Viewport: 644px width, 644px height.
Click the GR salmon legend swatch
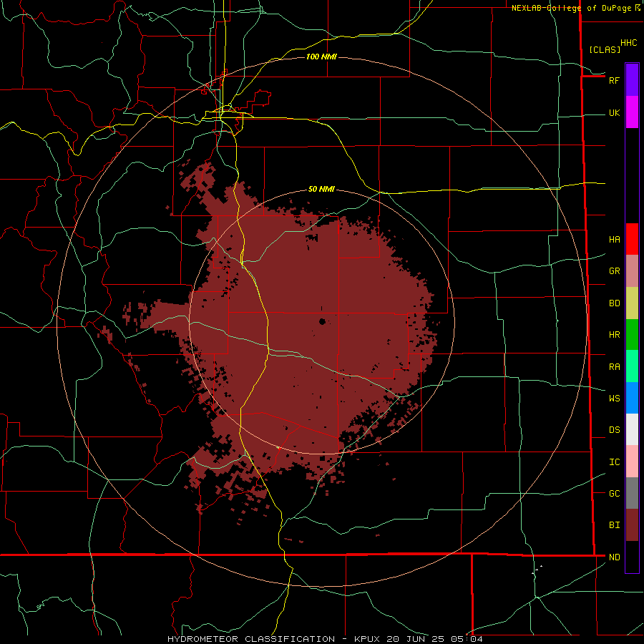click(x=632, y=271)
